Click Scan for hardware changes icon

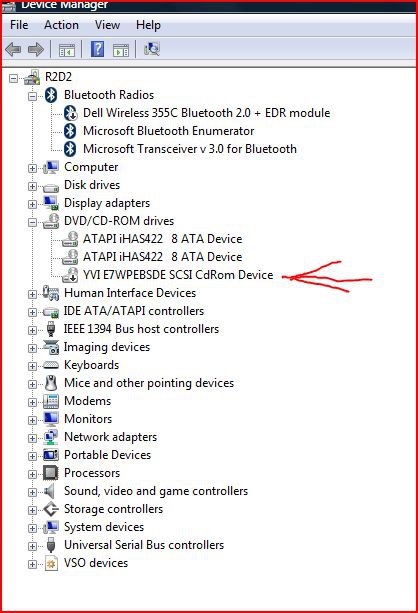point(152,49)
